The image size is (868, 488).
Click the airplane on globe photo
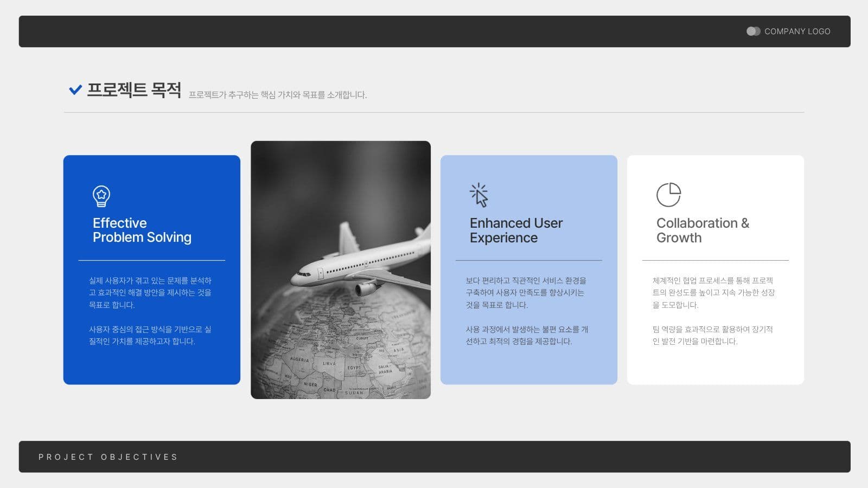pos(341,270)
